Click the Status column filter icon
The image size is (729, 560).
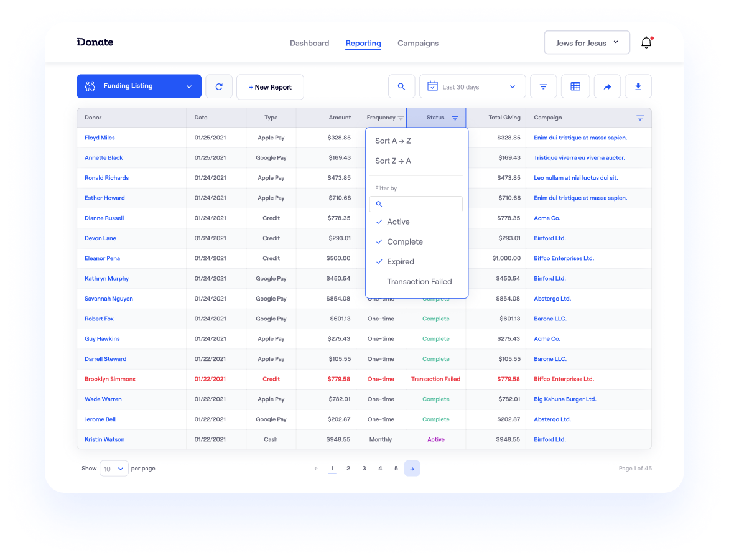(455, 118)
